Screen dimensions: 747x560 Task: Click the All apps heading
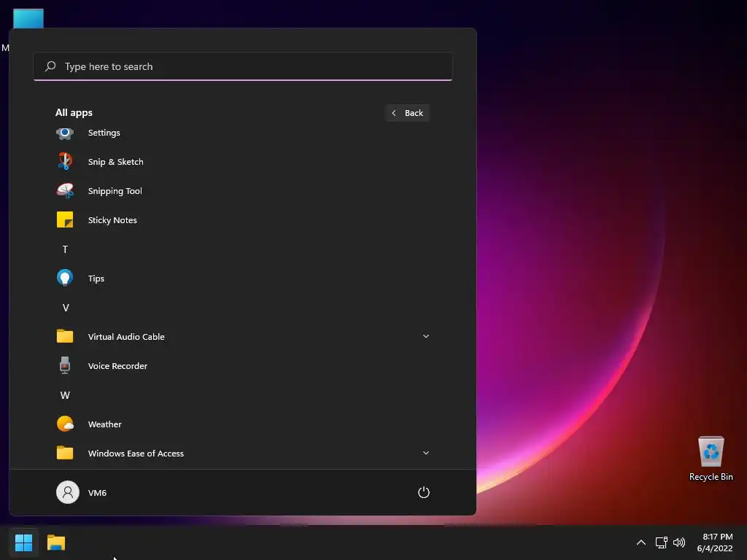(74, 113)
